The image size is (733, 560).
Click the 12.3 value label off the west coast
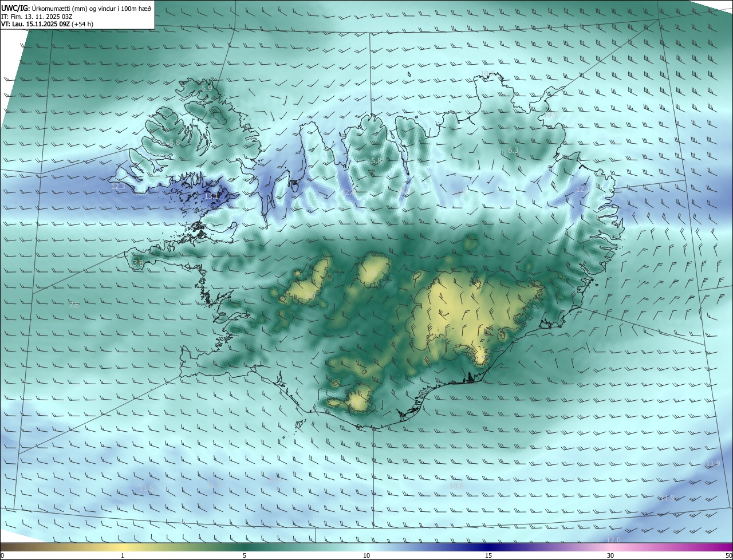coord(118,187)
